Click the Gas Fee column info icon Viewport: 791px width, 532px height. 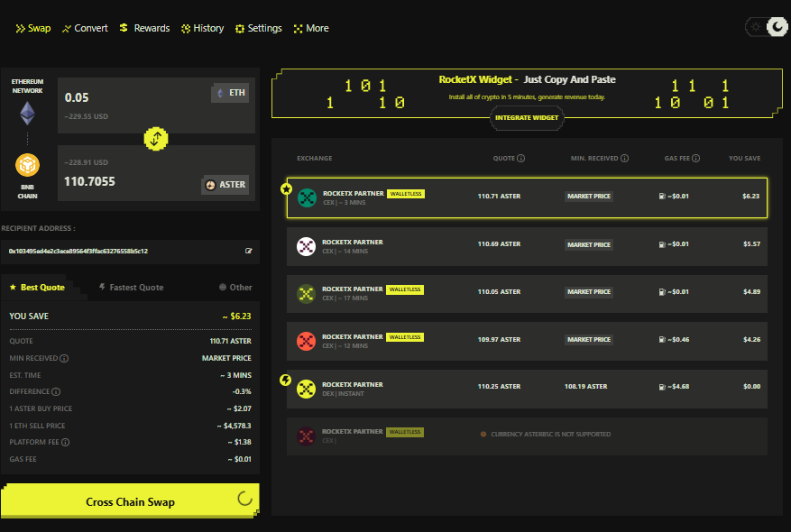[x=697, y=159]
